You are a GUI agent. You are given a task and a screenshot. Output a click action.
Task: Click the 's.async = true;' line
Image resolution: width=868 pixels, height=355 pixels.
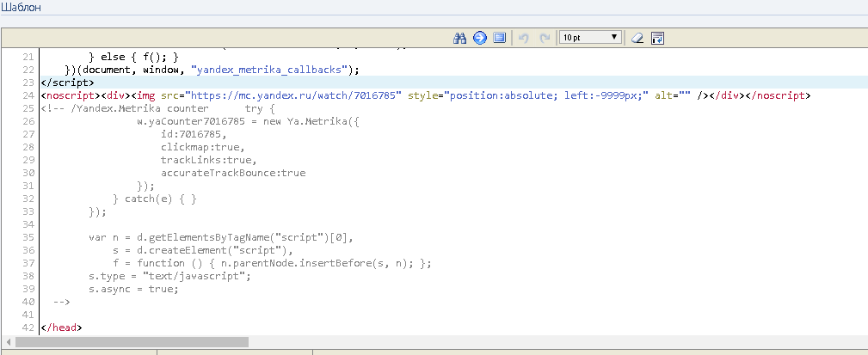[133, 289]
